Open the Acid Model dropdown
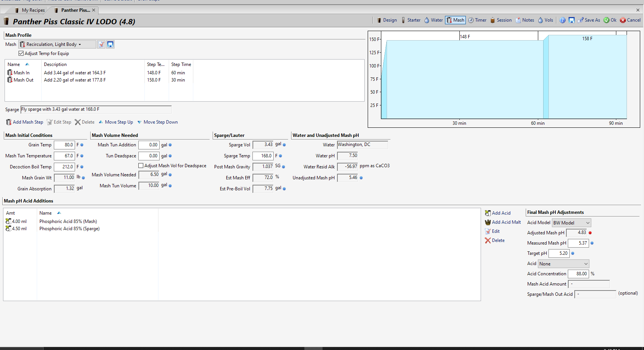644x350 pixels. point(572,223)
